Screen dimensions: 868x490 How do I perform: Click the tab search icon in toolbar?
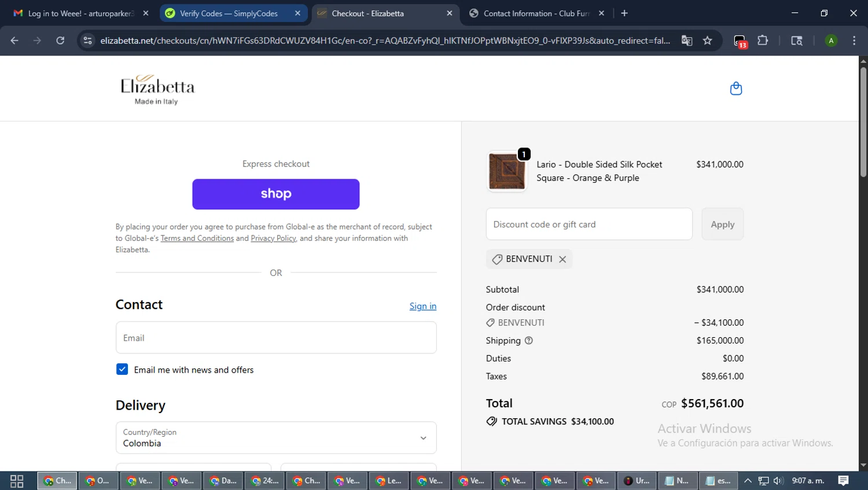pos(797,40)
